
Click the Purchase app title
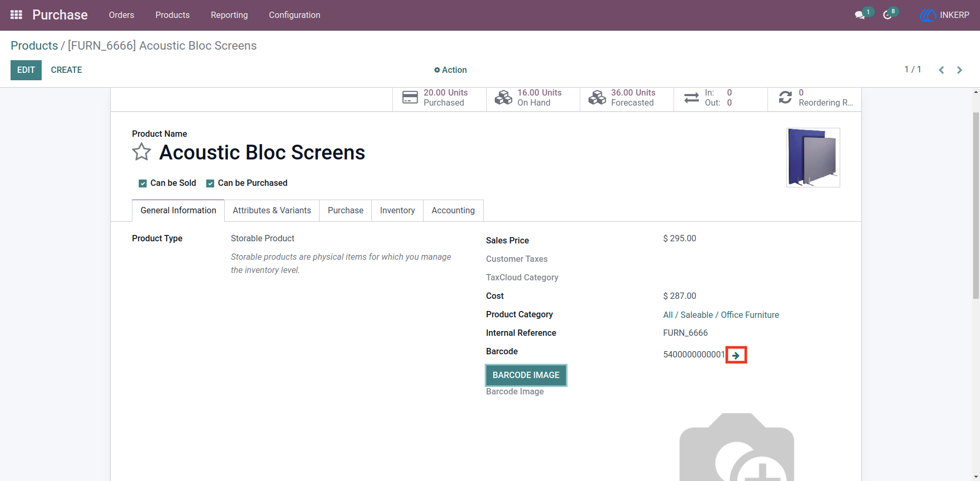pos(60,15)
